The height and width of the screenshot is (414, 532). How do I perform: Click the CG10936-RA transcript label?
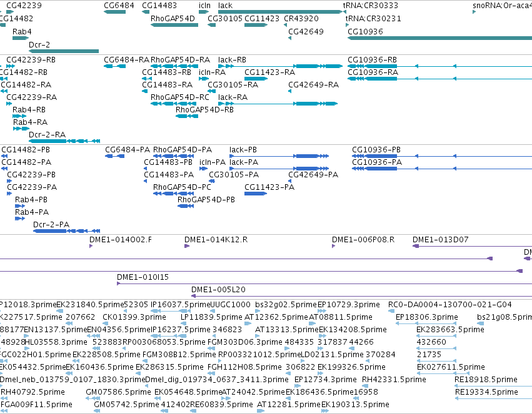coord(373,72)
